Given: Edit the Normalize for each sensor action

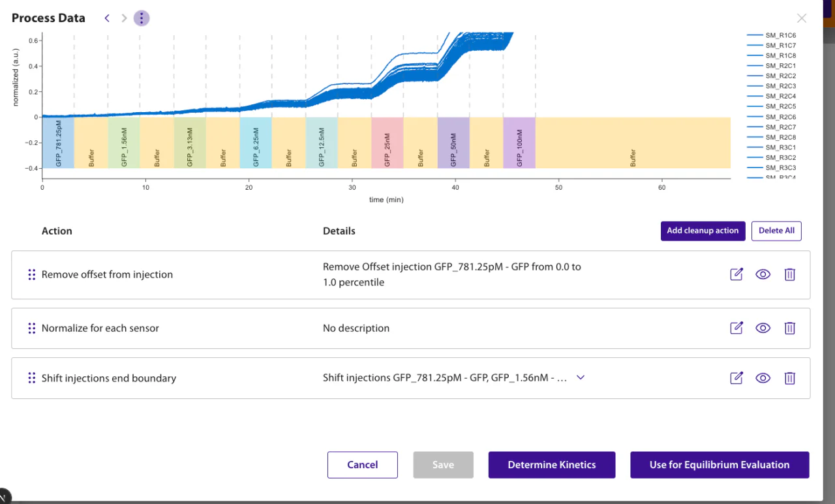Looking at the screenshot, I should point(736,328).
